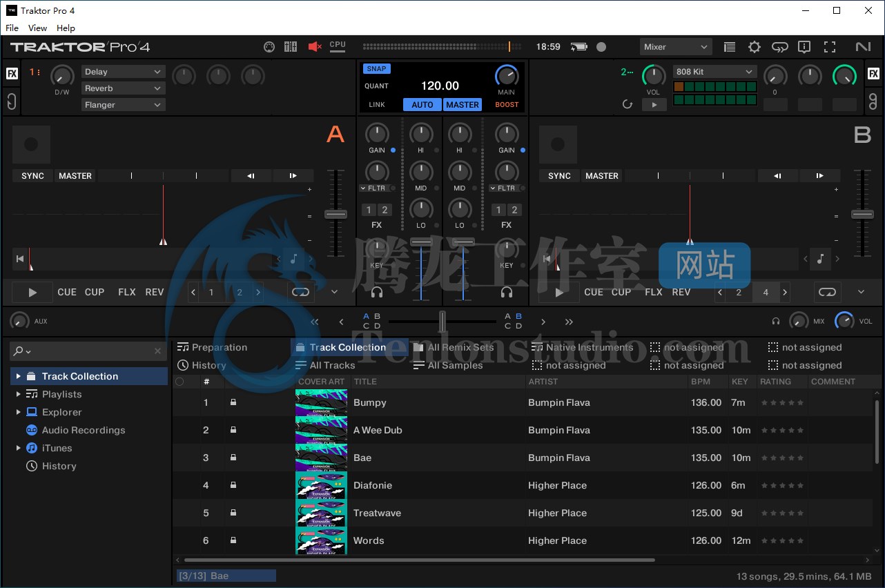This screenshot has width=885, height=588.
Task: Toggle FX 2 assign on channel B
Action: point(515,210)
